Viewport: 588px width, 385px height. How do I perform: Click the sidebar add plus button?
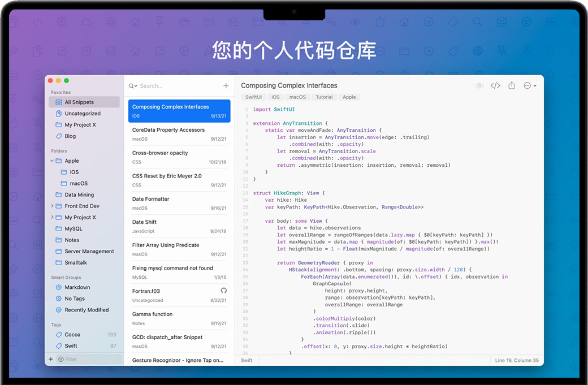51,359
